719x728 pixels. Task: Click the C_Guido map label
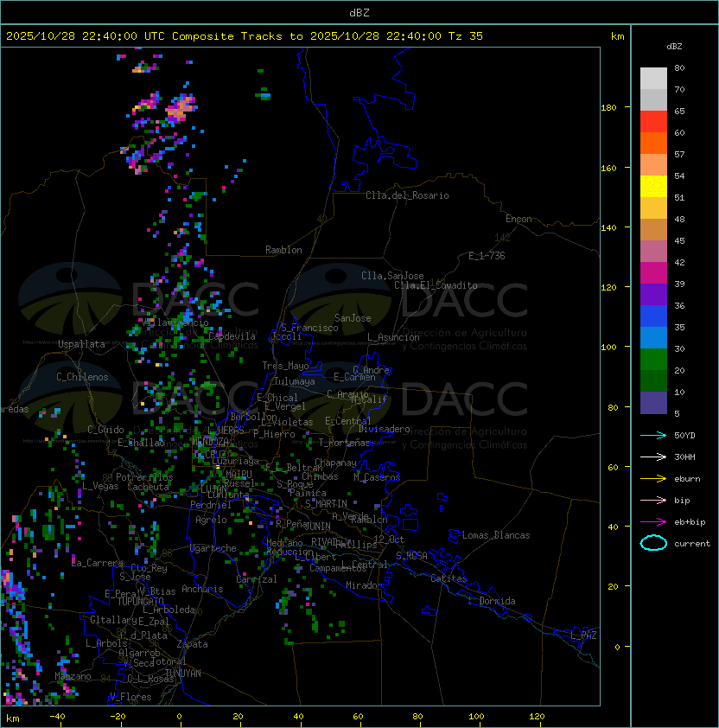click(x=105, y=430)
